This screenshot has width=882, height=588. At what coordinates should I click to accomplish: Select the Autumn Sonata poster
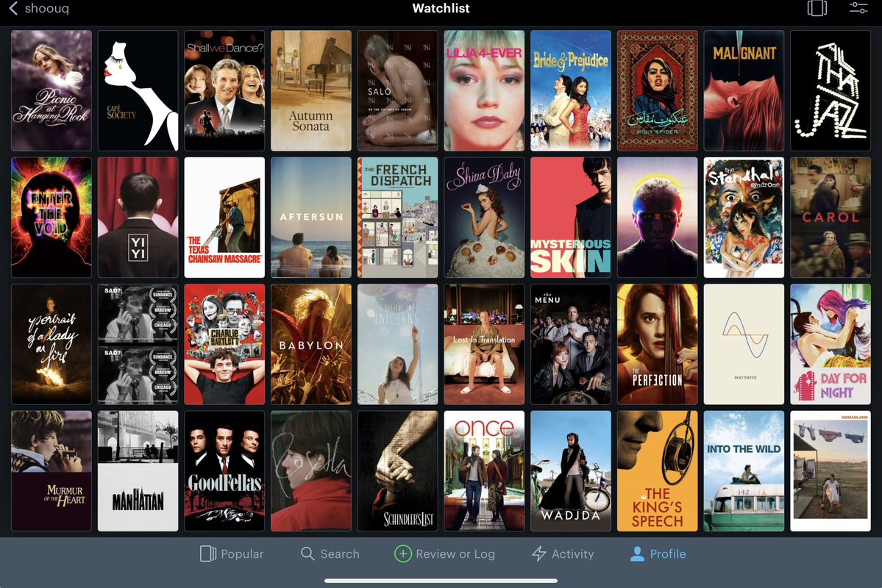pyautogui.click(x=311, y=90)
